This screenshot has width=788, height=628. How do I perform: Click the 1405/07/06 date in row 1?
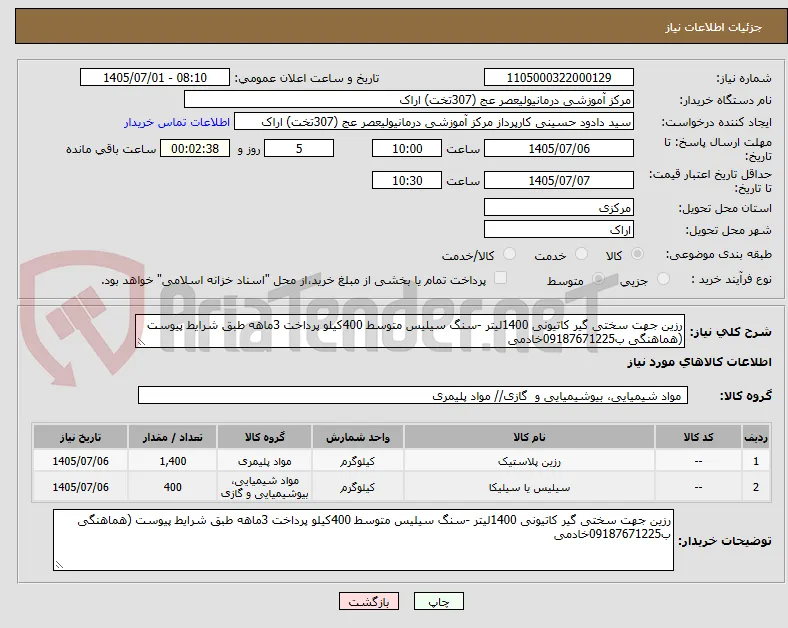80,461
